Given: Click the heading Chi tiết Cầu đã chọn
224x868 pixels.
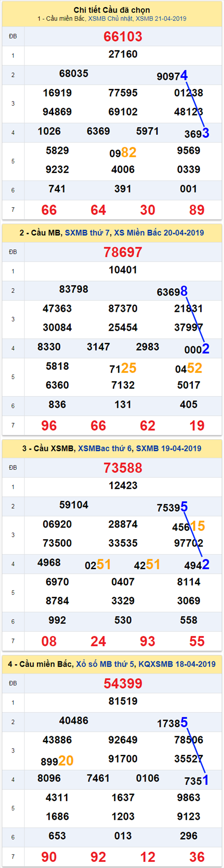Looking at the screenshot, I should pyautogui.click(x=112, y=10).
